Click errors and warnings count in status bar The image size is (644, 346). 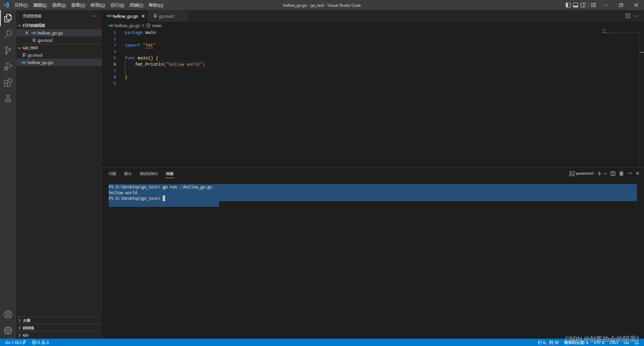coord(41,342)
